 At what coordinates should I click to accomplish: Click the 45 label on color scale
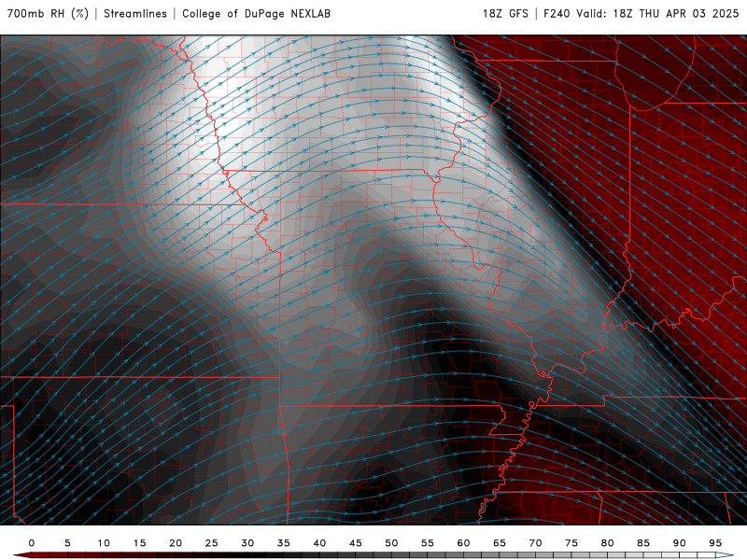tap(356, 543)
